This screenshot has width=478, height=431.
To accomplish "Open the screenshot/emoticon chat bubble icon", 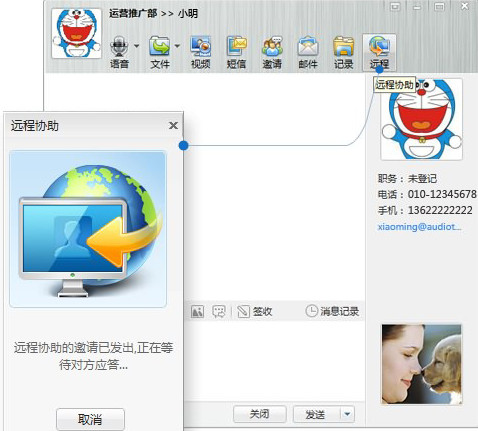I will pyautogui.click(x=219, y=312).
